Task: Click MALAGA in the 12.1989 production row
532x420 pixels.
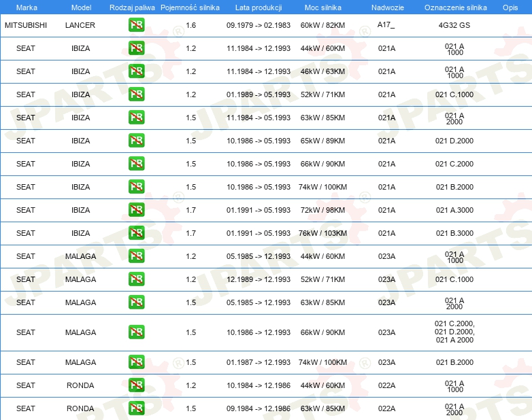Action: tap(80, 279)
